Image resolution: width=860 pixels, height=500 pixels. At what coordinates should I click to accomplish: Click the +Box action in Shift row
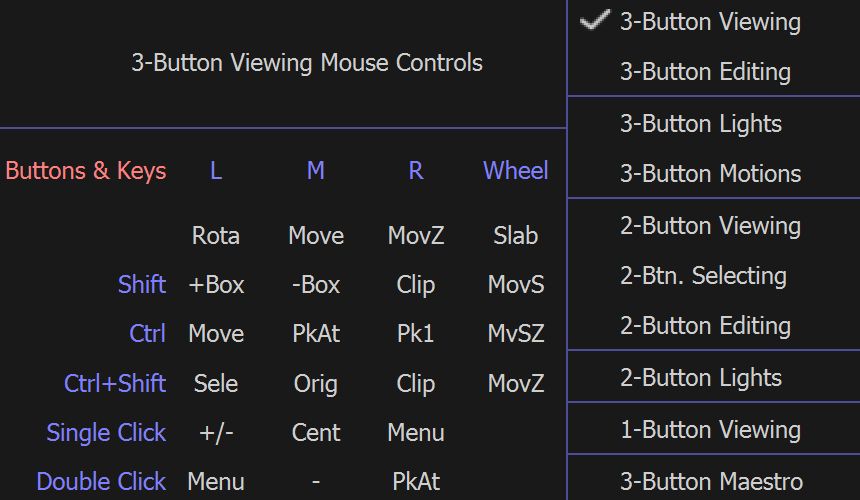[216, 285]
